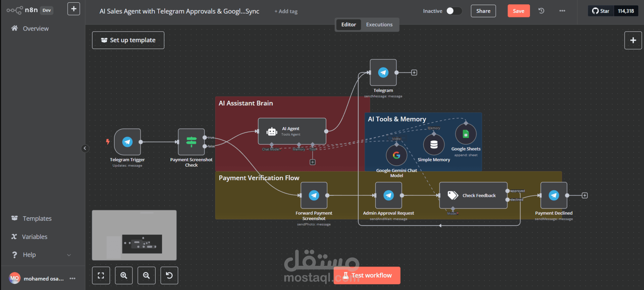Image resolution: width=644 pixels, height=290 pixels.
Task: Click the GitHub Star button
Action: pyautogui.click(x=601, y=11)
